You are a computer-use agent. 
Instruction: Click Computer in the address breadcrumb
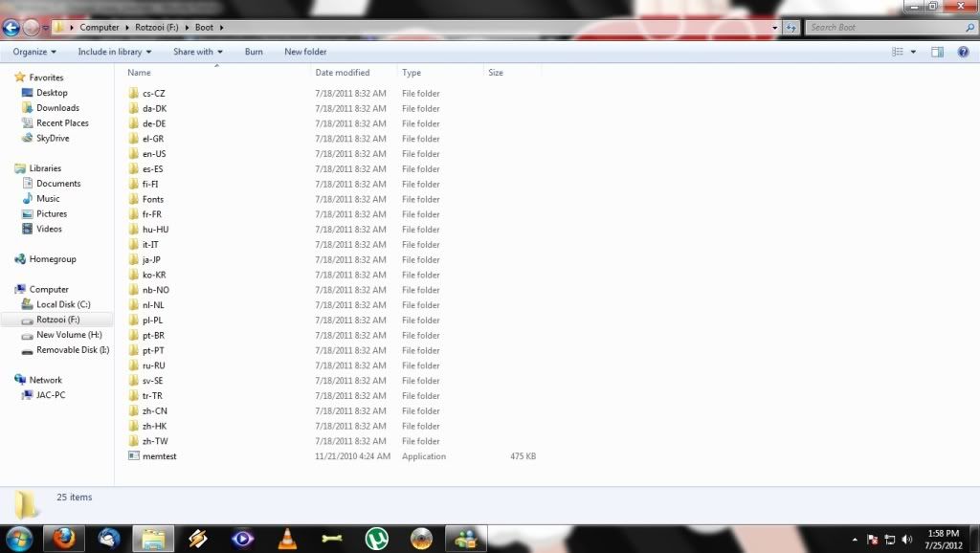[100, 28]
